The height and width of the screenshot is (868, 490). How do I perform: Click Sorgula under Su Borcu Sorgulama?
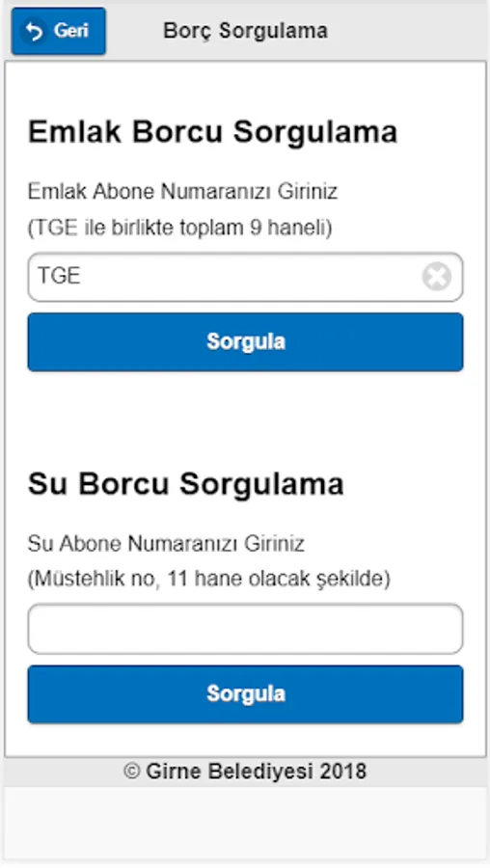tap(245, 693)
